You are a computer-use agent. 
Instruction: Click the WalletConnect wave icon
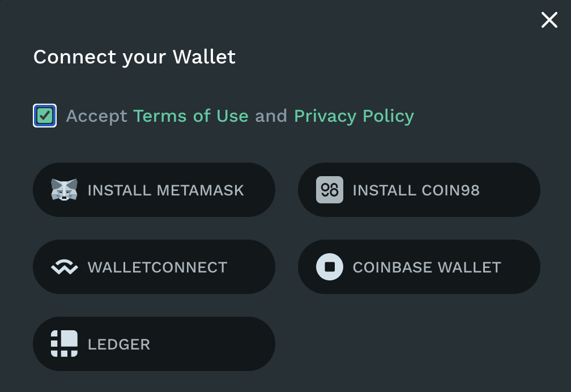(x=64, y=267)
